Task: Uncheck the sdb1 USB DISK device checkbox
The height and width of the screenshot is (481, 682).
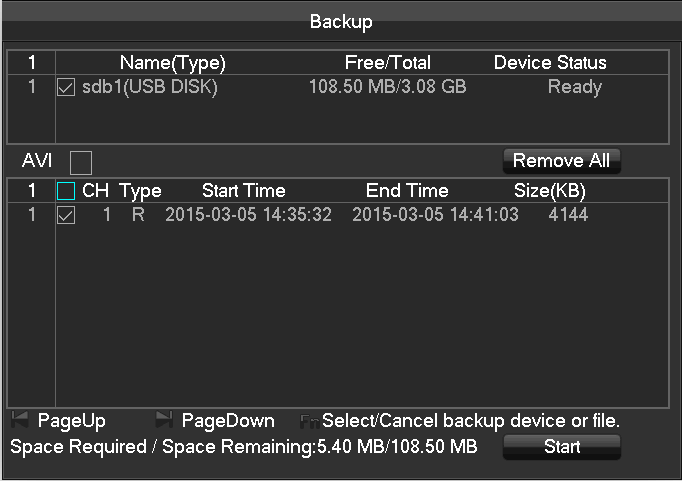Action: pyautogui.click(x=66, y=87)
